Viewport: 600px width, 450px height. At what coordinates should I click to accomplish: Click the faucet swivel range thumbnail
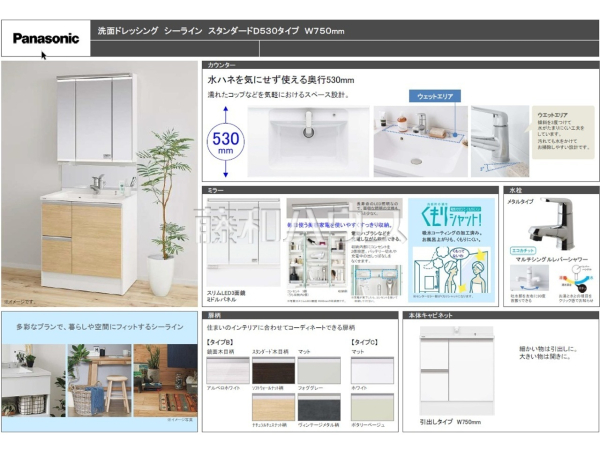[x=529, y=278]
